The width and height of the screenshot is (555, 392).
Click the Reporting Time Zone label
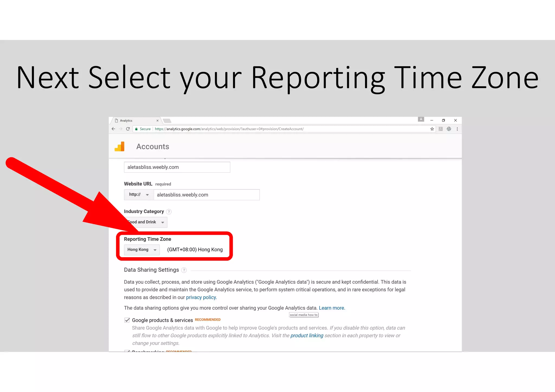coord(147,239)
